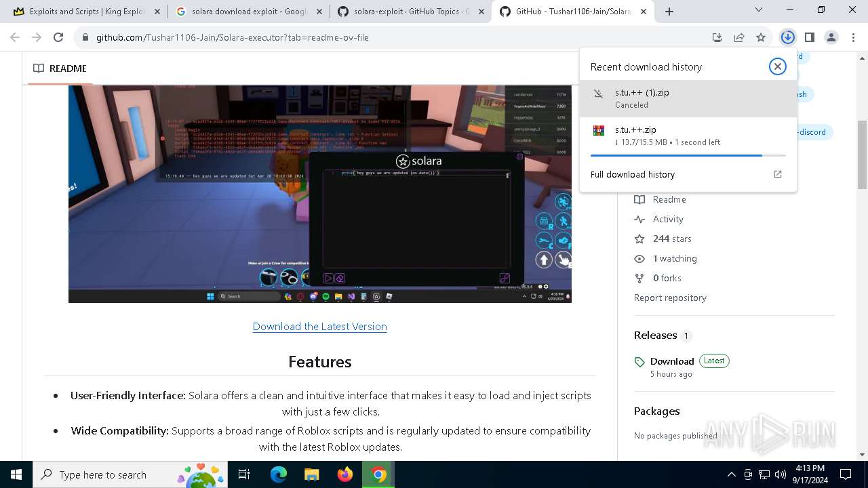Close the King Exploits tab
This screenshot has width=868, height=488.
[x=157, y=12]
